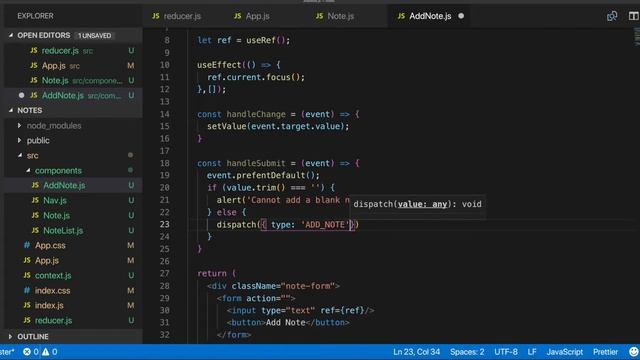Open AddNote.js under components folder
This screenshot has width=640, height=360.
[73, 185]
